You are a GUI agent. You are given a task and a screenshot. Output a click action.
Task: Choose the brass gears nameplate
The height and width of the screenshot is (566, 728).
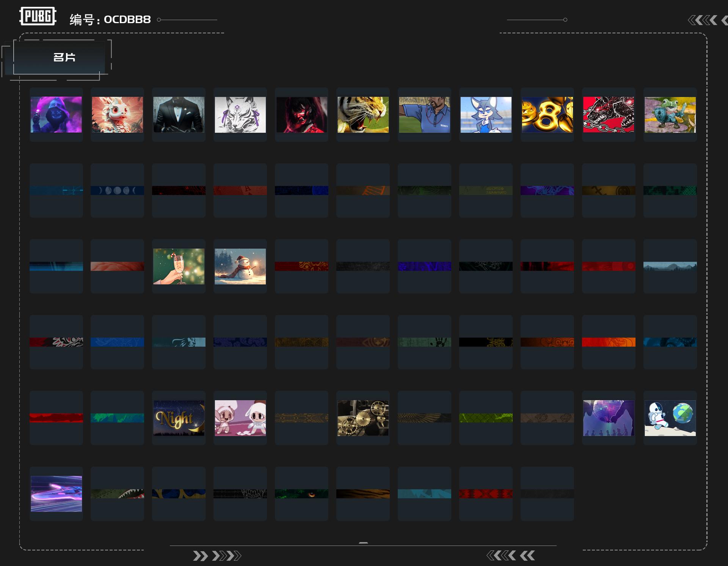363,418
